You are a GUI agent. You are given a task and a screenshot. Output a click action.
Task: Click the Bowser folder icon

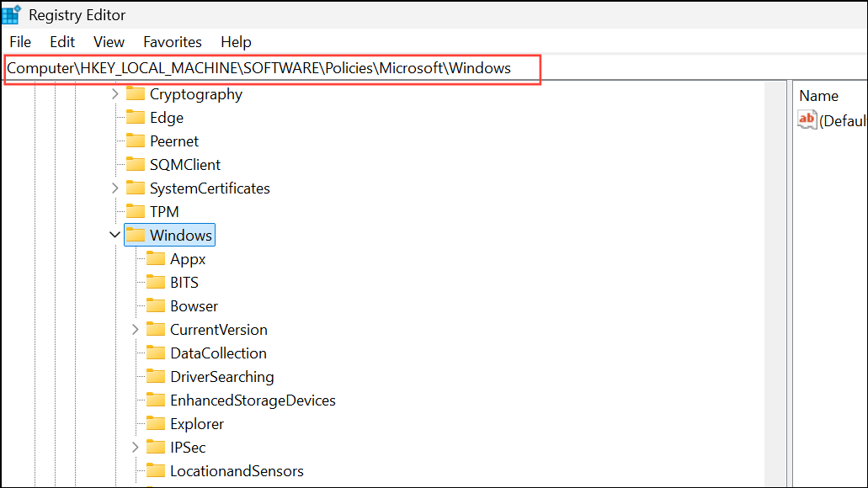coord(156,305)
